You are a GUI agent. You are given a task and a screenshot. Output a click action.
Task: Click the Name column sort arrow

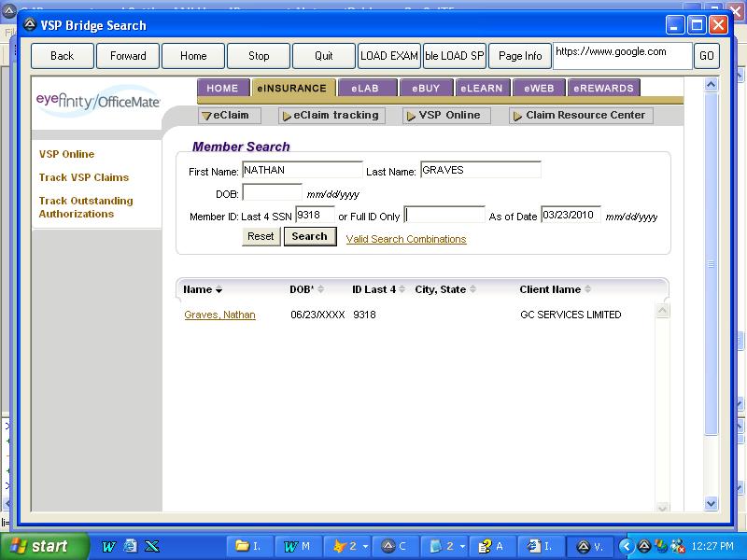tap(219, 290)
